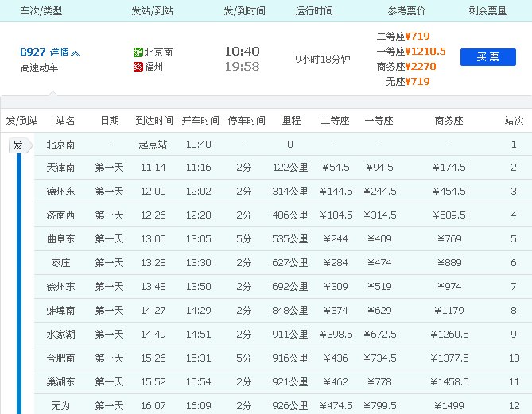The height and width of the screenshot is (414, 532).
Task: Click 参考票价 column header
Action: click(x=406, y=11)
